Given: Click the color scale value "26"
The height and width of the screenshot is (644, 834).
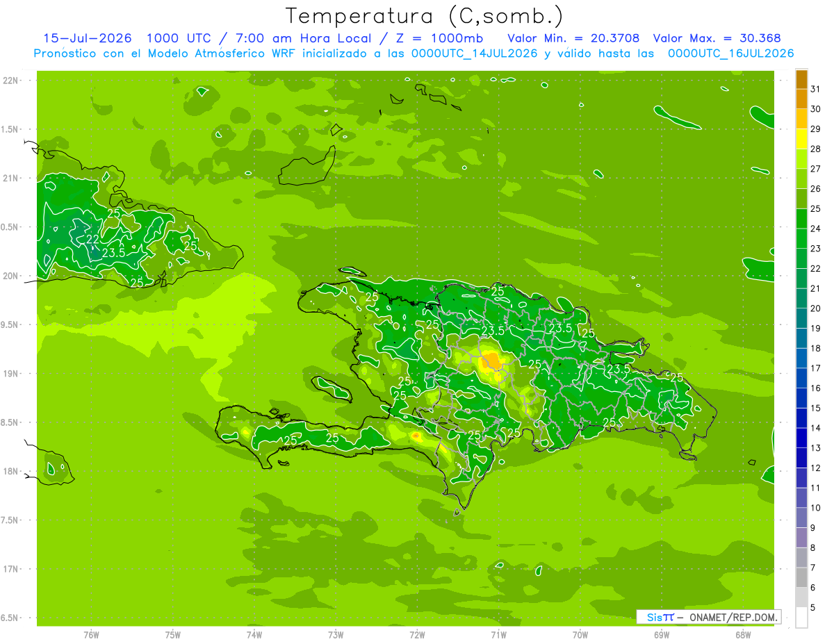Looking at the screenshot, I should click(x=816, y=189).
